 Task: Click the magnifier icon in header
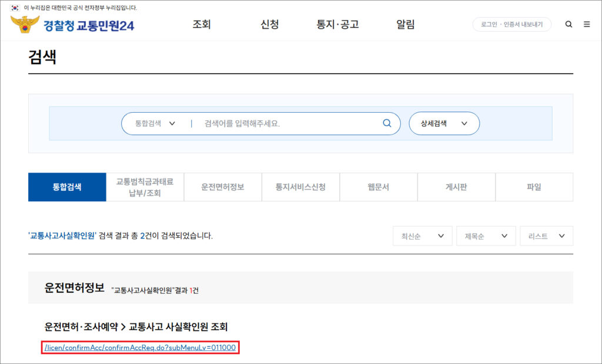click(x=568, y=25)
